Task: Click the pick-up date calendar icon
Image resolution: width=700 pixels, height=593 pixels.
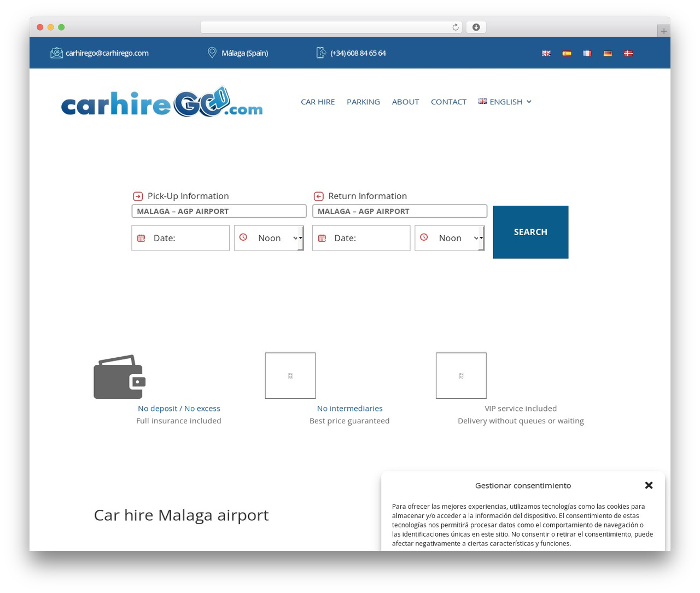Action: click(141, 238)
